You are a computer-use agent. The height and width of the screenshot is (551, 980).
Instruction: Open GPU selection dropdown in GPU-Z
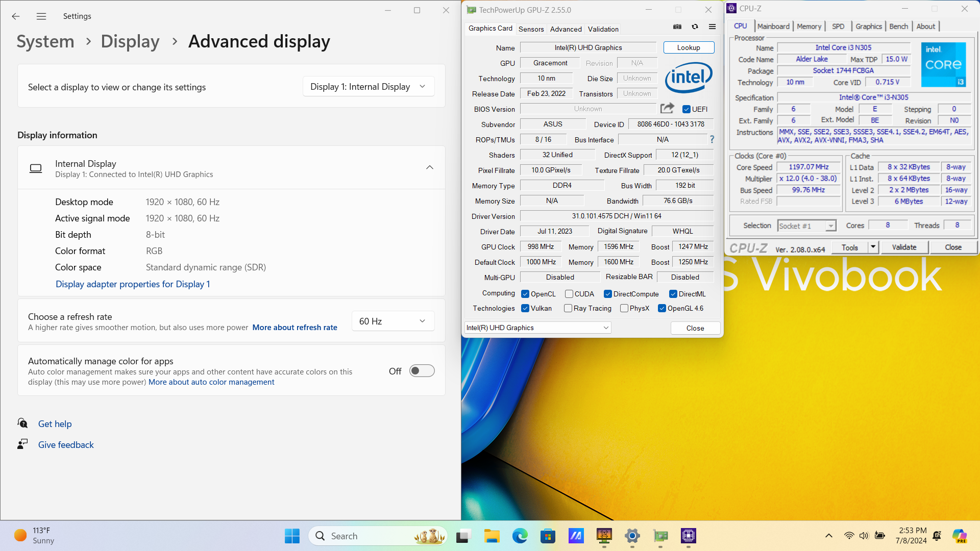click(x=538, y=328)
